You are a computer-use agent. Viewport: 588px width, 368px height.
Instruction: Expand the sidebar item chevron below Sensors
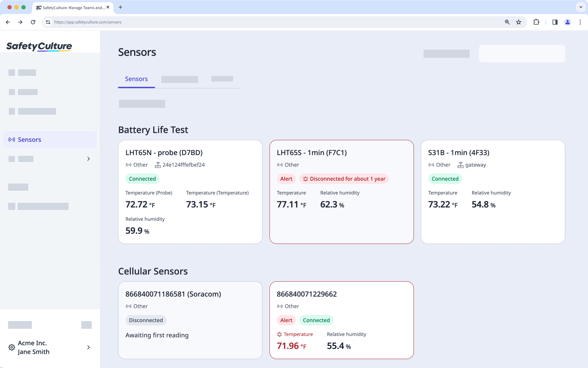[x=88, y=159]
